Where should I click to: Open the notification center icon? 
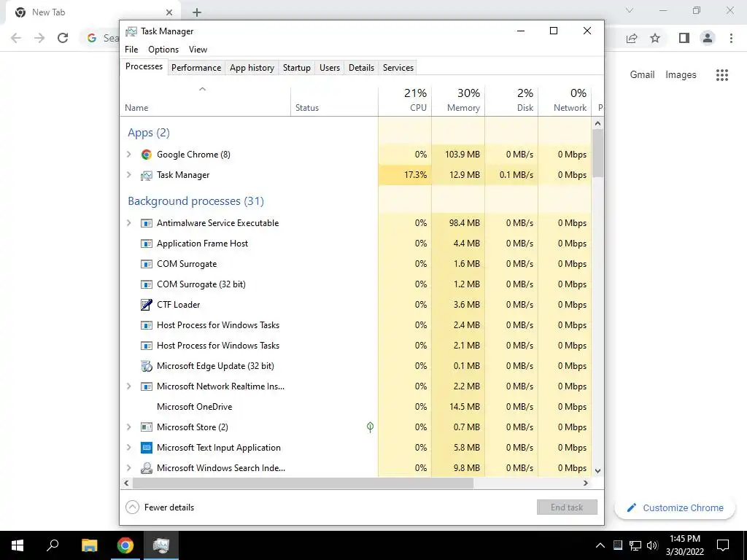pos(723,545)
